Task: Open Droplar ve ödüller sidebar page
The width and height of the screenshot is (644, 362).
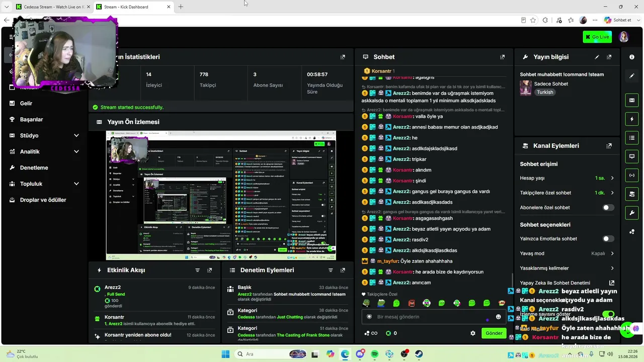Action: [x=44, y=200]
